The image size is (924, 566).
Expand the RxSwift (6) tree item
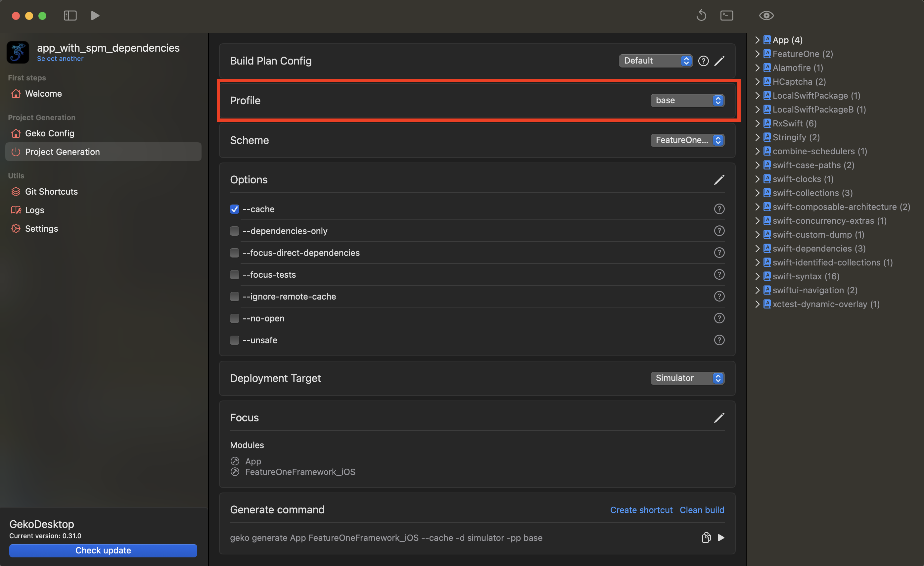[x=757, y=123]
